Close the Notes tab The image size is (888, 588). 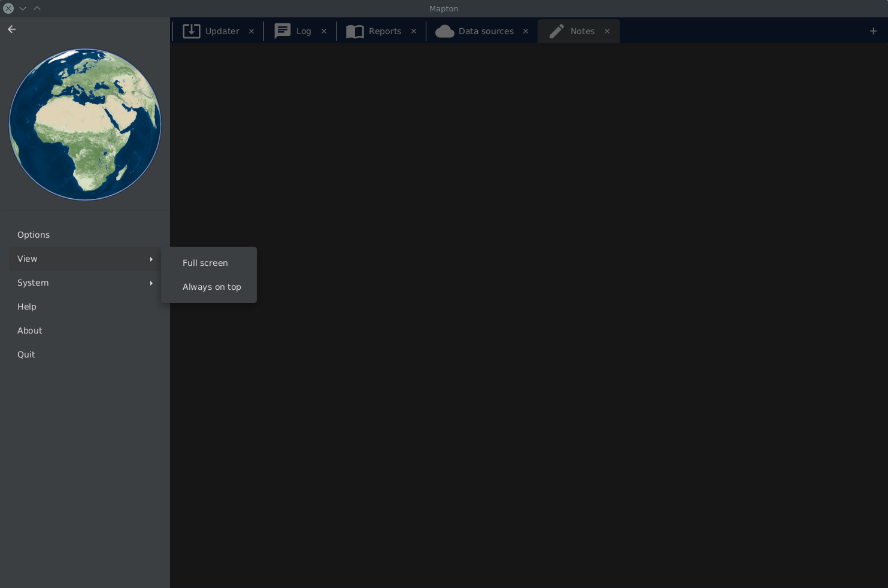[607, 31]
